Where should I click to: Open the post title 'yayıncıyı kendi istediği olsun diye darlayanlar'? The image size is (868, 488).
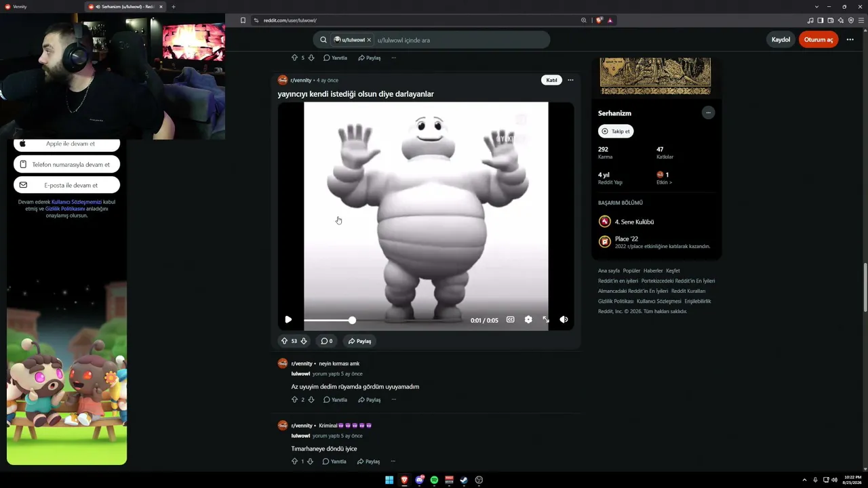pos(355,94)
